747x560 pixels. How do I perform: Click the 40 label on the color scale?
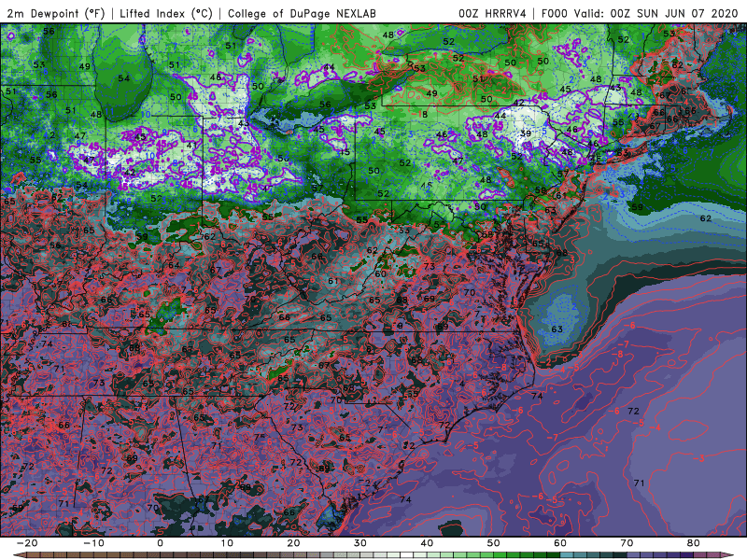point(427,543)
